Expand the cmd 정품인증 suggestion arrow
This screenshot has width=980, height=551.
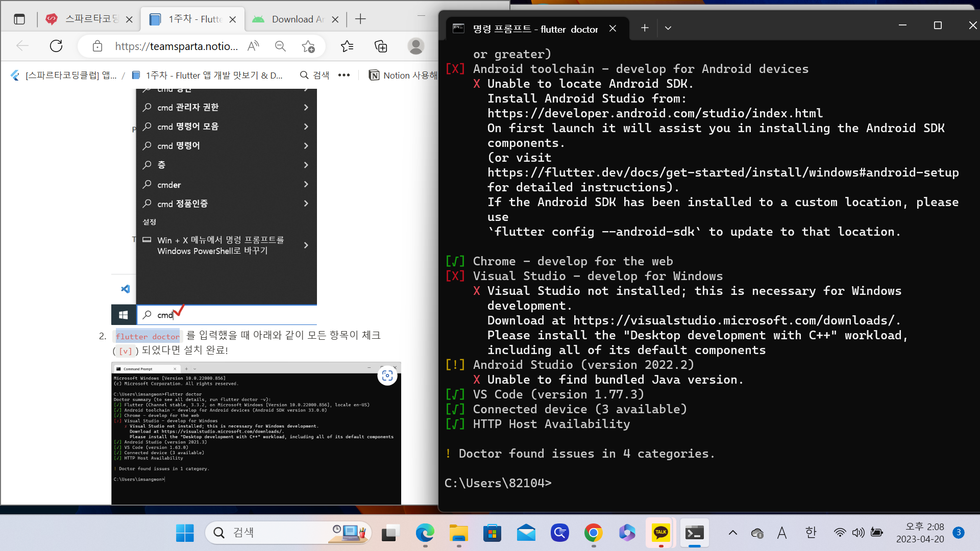point(306,204)
